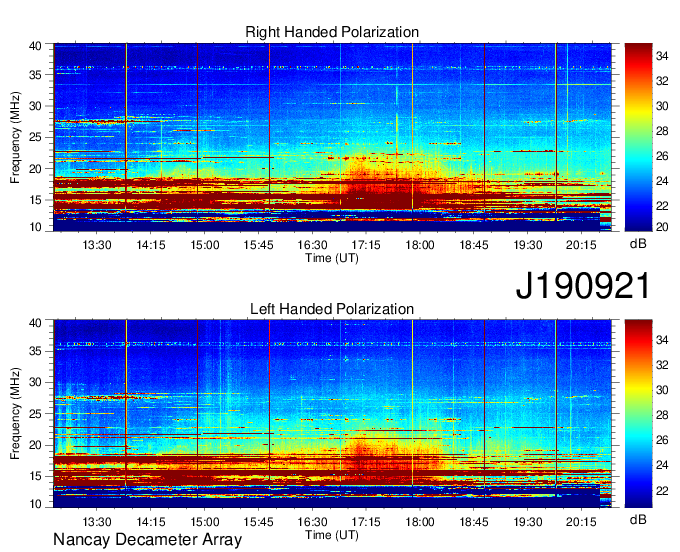Select the J190921 observation label
The height and width of the screenshot is (552, 680).
(x=583, y=286)
